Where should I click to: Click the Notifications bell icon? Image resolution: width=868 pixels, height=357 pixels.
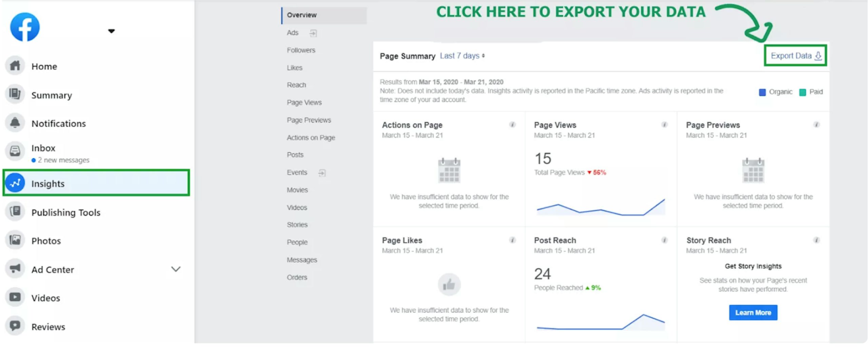[15, 123]
